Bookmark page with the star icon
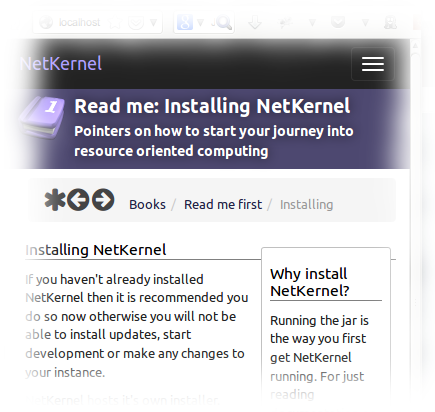This screenshot has height=412, width=435. [115, 23]
